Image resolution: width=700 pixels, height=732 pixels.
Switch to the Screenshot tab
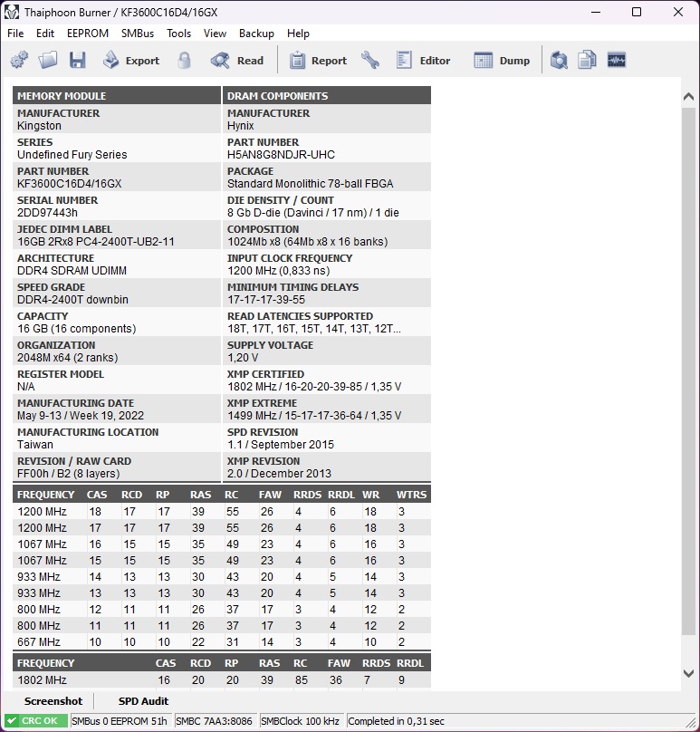(53, 701)
